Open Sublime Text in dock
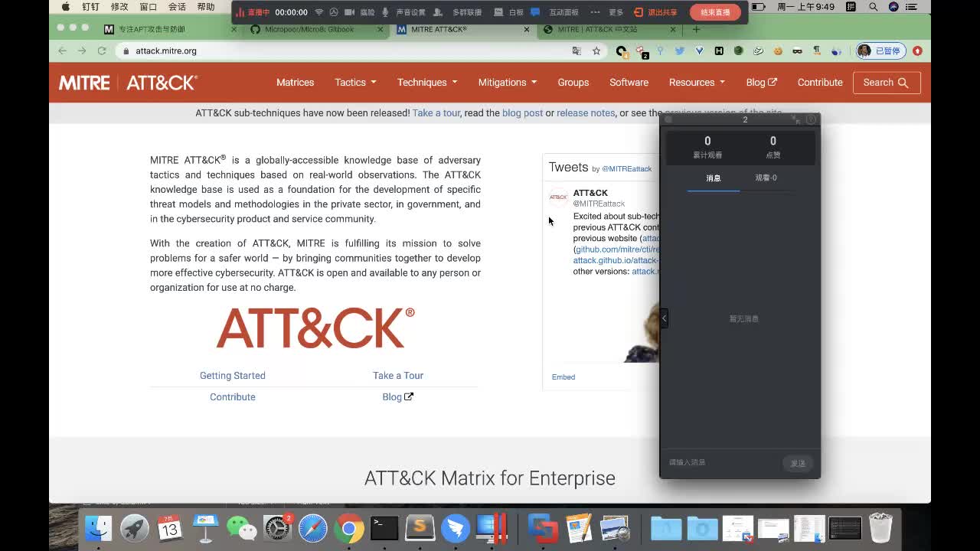 click(420, 528)
